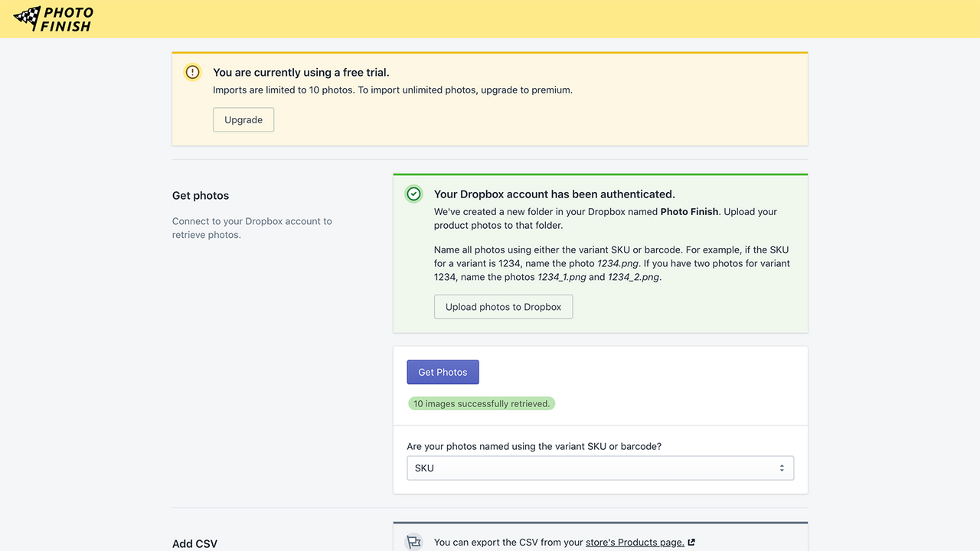Click the flag icon in CSV notice
The height and width of the screenshot is (551, 980).
click(413, 542)
